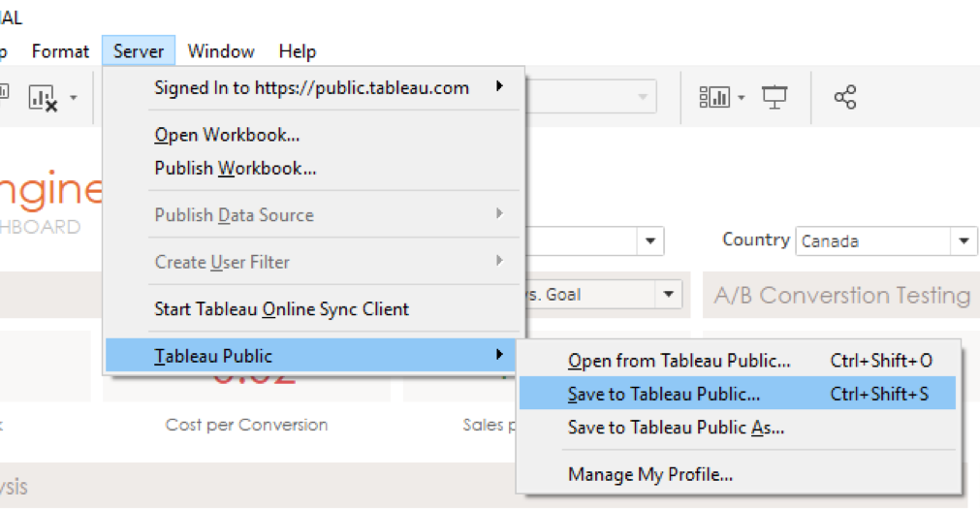Open the Country dropdown showing Canada
Screen dimensions: 980x511
(x=886, y=240)
